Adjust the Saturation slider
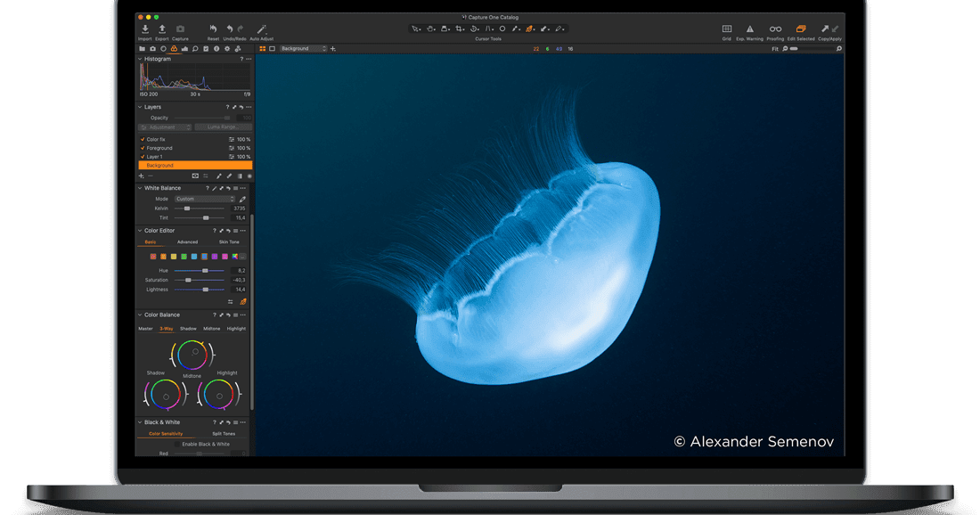This screenshot has width=980, height=515. pyautogui.click(x=200, y=280)
